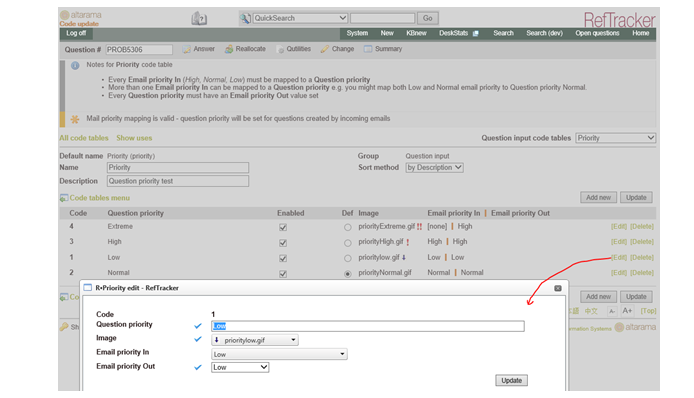Open the Search menu
This screenshot has width=694, height=398.
pyautogui.click(x=503, y=33)
